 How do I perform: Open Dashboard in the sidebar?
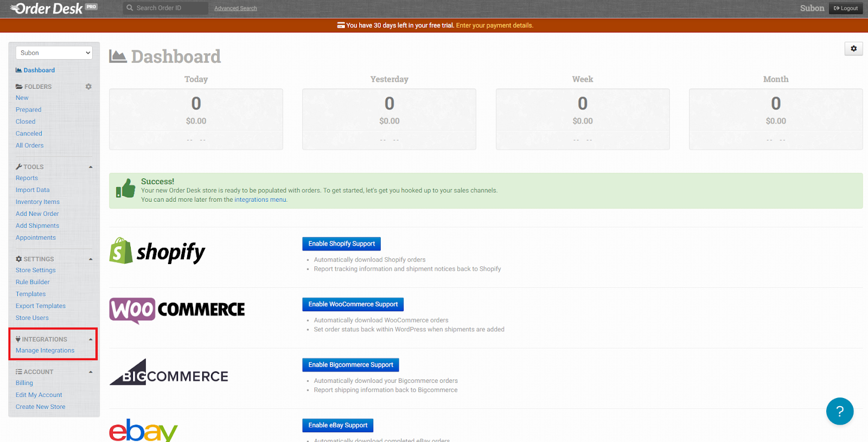(x=35, y=71)
